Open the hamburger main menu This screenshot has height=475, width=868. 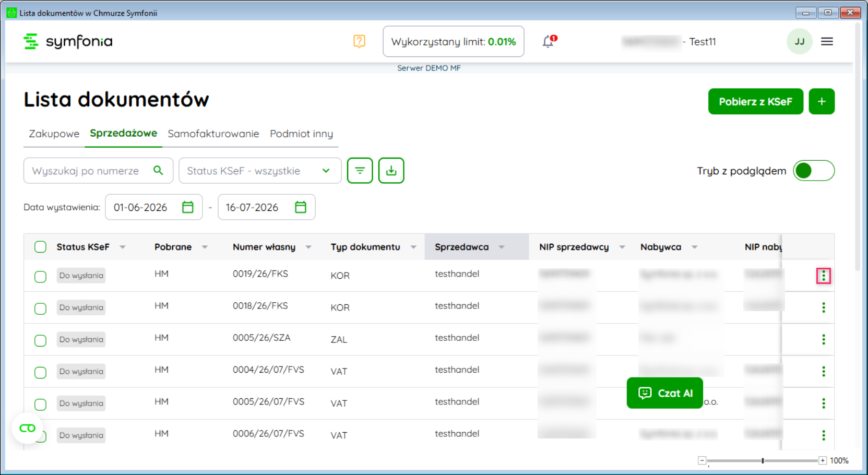pos(827,41)
